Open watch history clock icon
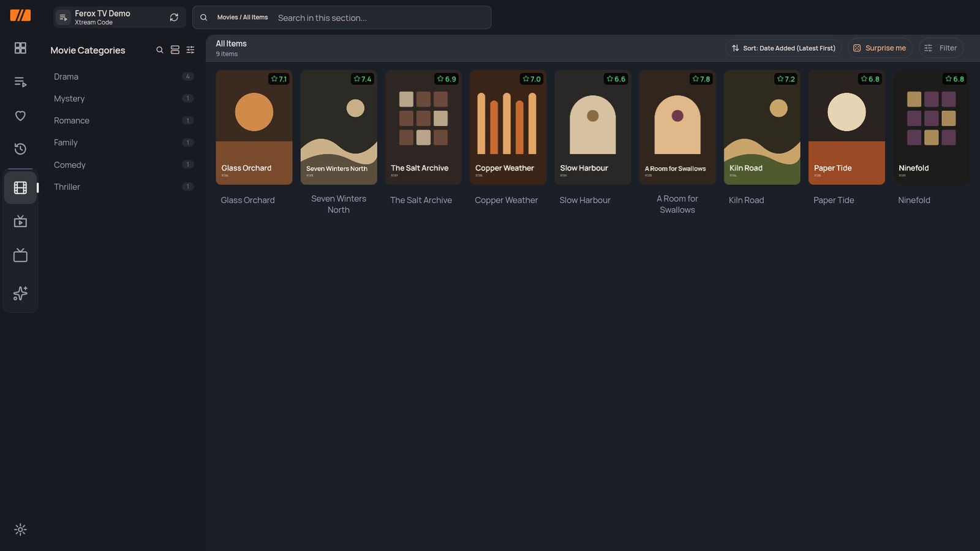This screenshot has width=980, height=551. tap(20, 149)
